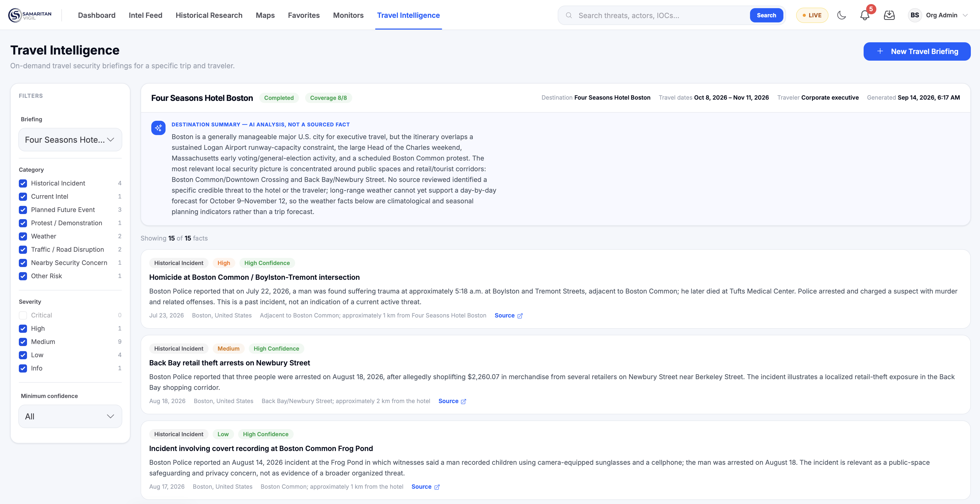Click the Medium severity tag on Back Bay card

click(x=228, y=349)
